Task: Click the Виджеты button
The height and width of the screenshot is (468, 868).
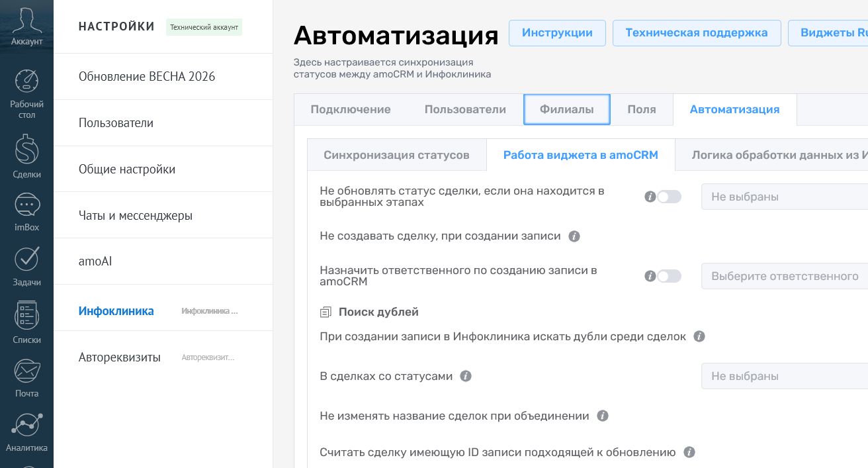Action: pos(828,33)
